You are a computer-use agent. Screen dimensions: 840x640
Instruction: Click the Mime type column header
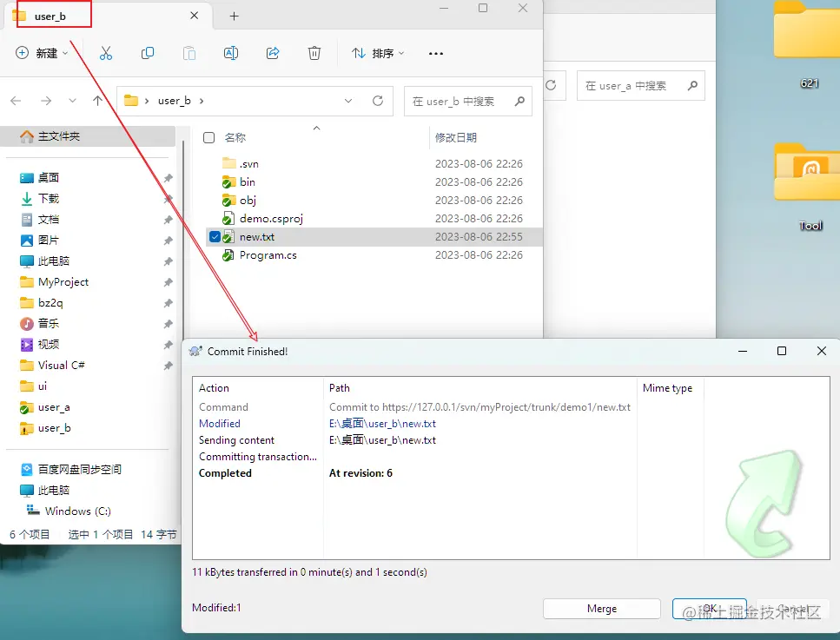pyautogui.click(x=667, y=388)
